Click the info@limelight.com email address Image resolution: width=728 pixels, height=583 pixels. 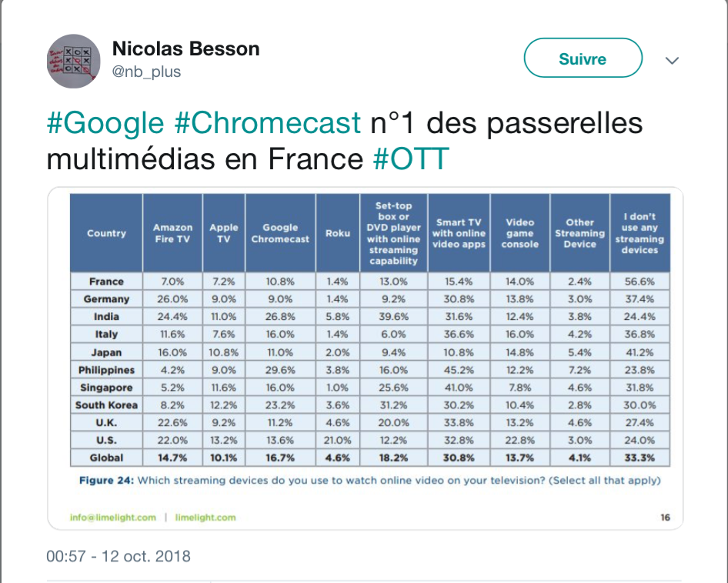point(114,518)
